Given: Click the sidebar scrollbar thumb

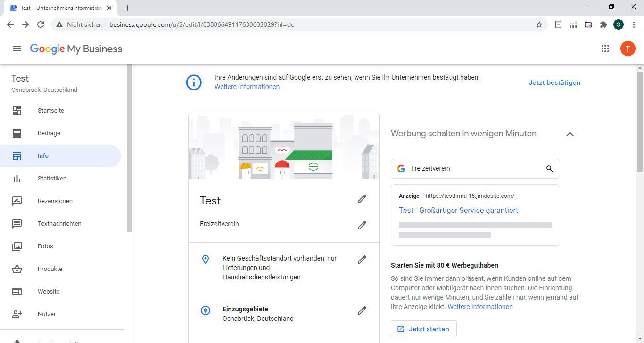Looking at the screenshot, I should click(x=129, y=148).
